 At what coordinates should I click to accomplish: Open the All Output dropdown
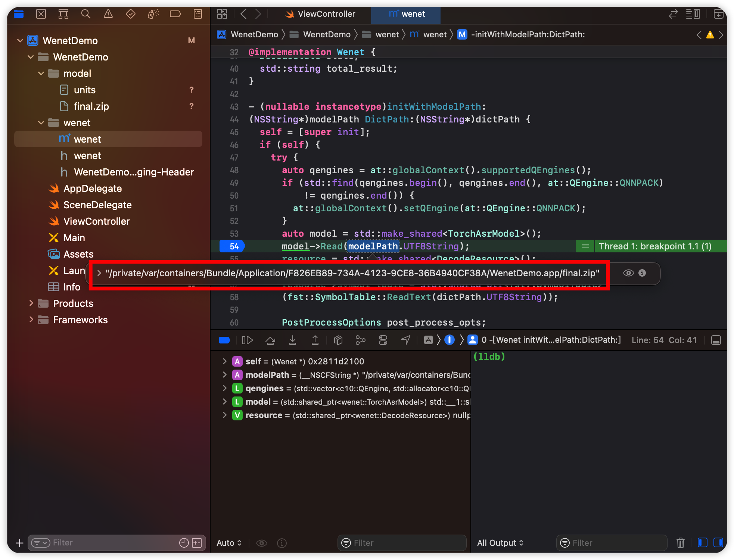click(500, 543)
